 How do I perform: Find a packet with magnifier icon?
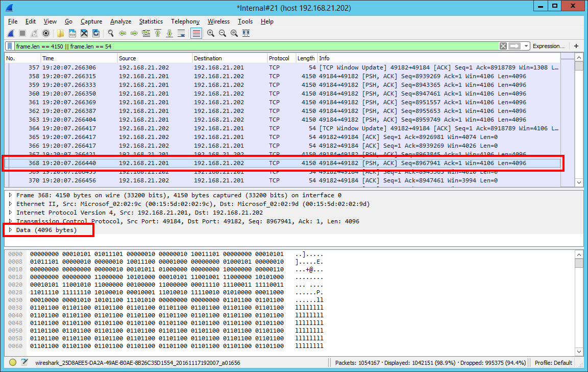pos(111,33)
